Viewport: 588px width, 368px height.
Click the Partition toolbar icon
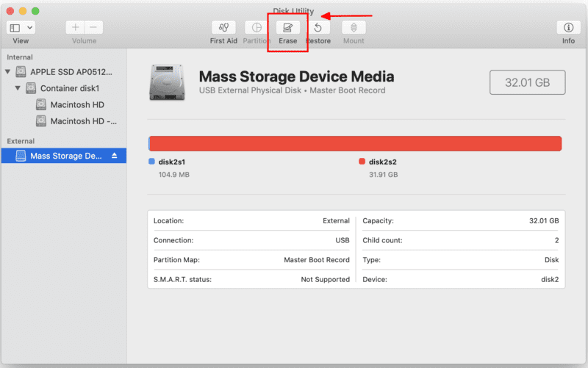pos(257,27)
